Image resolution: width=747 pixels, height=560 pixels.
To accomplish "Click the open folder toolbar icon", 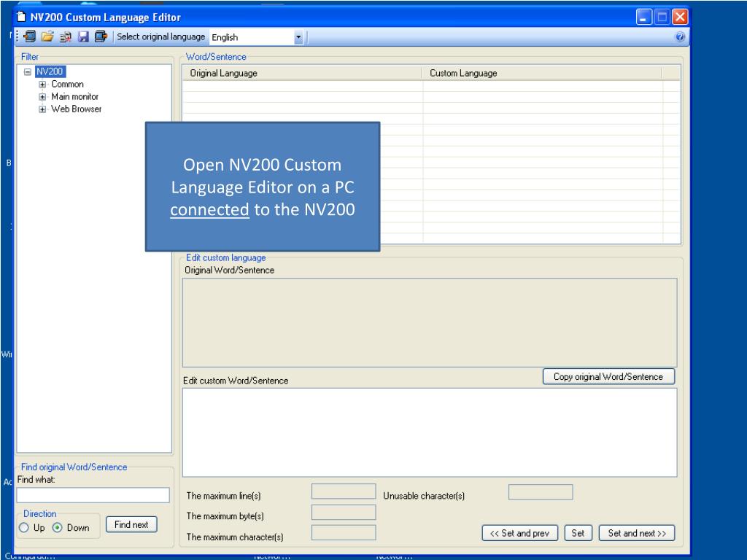I will click(47, 36).
